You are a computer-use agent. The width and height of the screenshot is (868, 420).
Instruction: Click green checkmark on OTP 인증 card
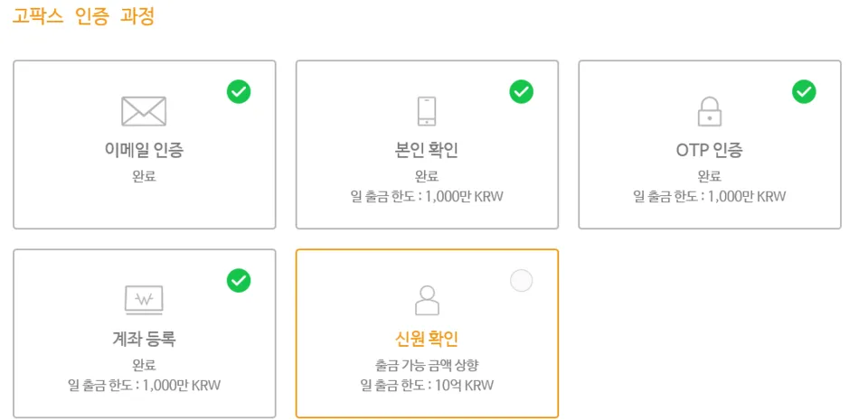pos(805,92)
